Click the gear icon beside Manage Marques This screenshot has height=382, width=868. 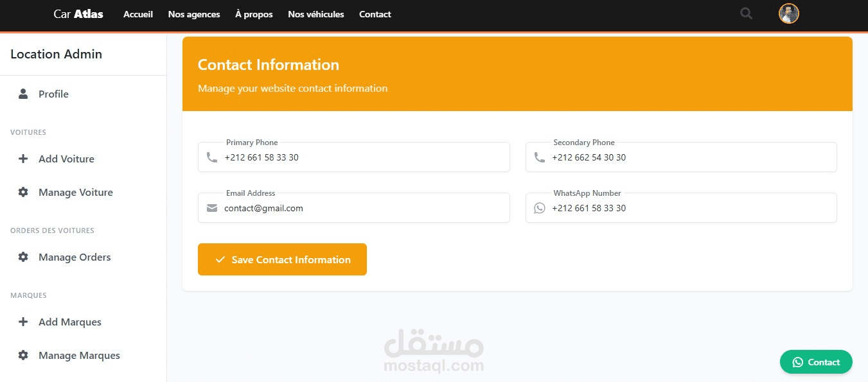(23, 355)
